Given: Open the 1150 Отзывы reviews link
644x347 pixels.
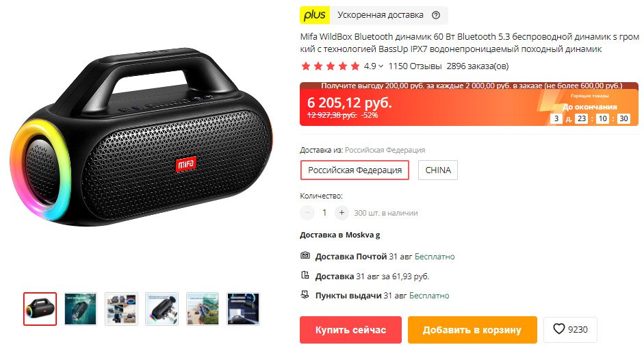Looking at the screenshot, I should click(415, 66).
